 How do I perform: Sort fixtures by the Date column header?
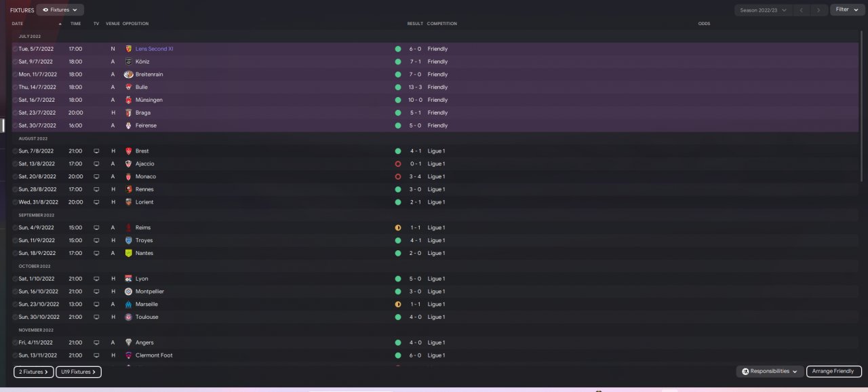click(18, 24)
